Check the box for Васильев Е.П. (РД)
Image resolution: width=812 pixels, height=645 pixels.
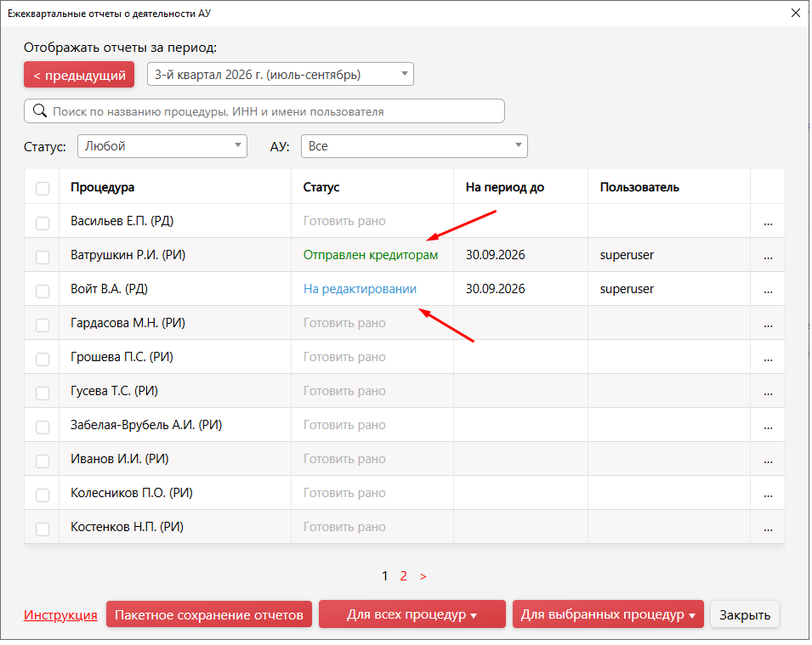tap(43, 223)
